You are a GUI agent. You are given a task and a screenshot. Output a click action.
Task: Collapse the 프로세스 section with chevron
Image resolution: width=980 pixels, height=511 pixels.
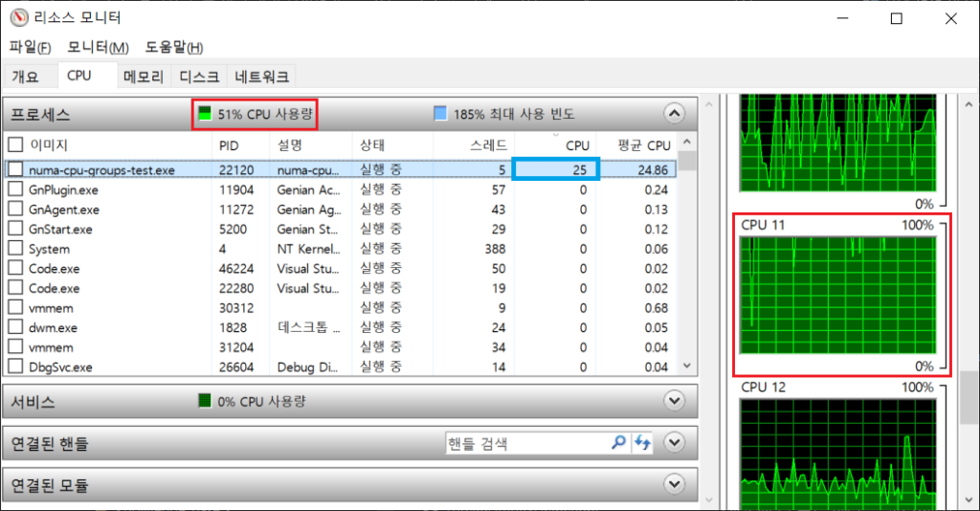pyautogui.click(x=674, y=114)
